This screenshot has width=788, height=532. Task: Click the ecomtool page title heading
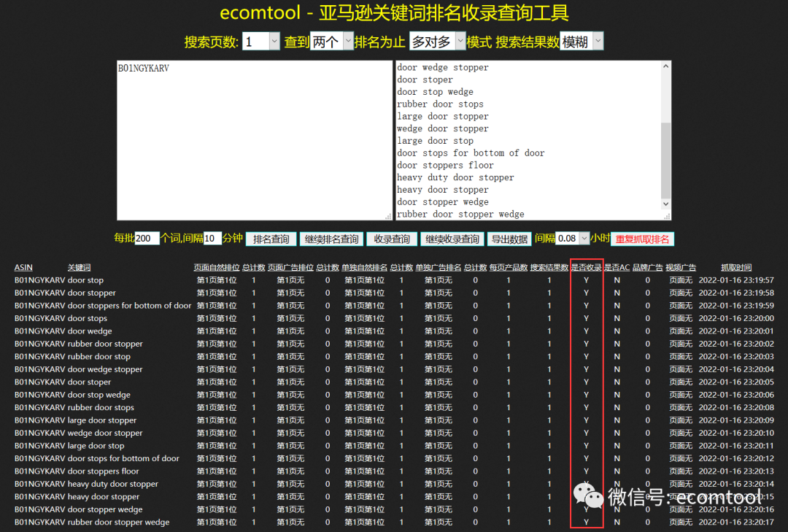(x=394, y=12)
